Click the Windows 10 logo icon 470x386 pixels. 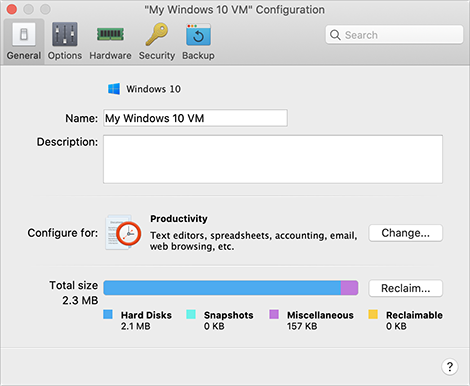114,89
